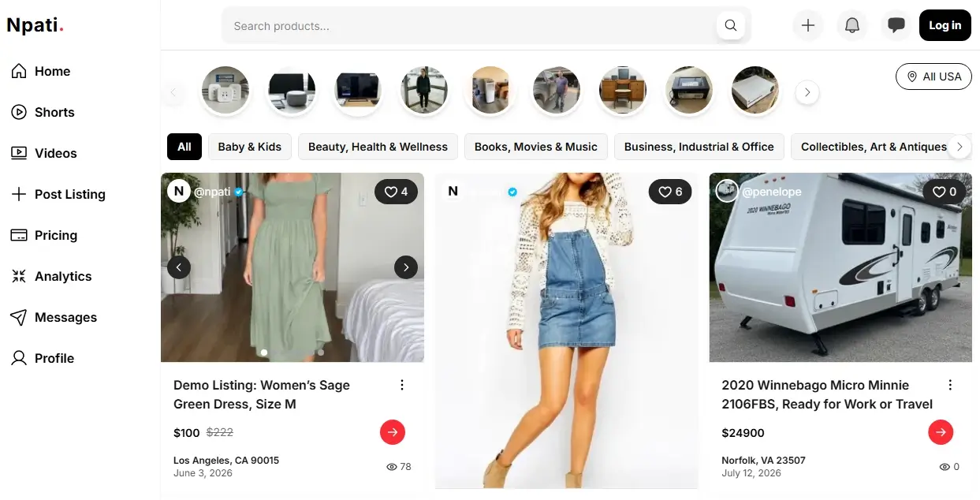This screenshot has height=500, width=980.
Task: Open options menu for Winnebago listing
Action: coord(950,385)
